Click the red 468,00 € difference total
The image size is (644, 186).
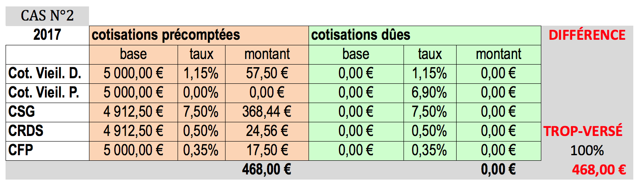tap(599, 170)
